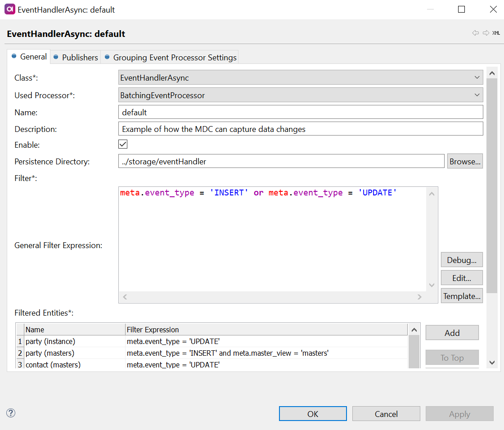The image size is (504, 430).
Task: Toggle the Enable checkbox
Action: point(123,145)
